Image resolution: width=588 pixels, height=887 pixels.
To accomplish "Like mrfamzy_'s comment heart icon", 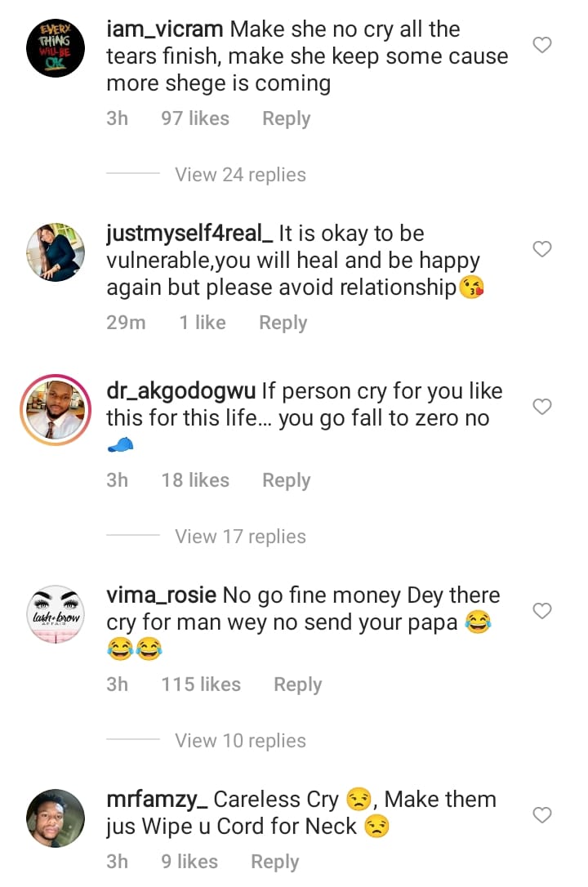I will (x=542, y=814).
